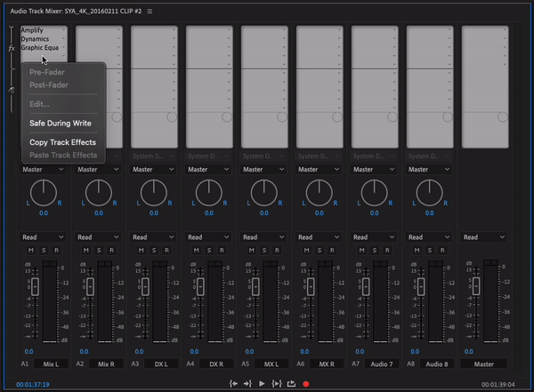Image resolution: width=534 pixels, height=392 pixels.
Task: Click Play In to Out button
Action: tap(277, 384)
